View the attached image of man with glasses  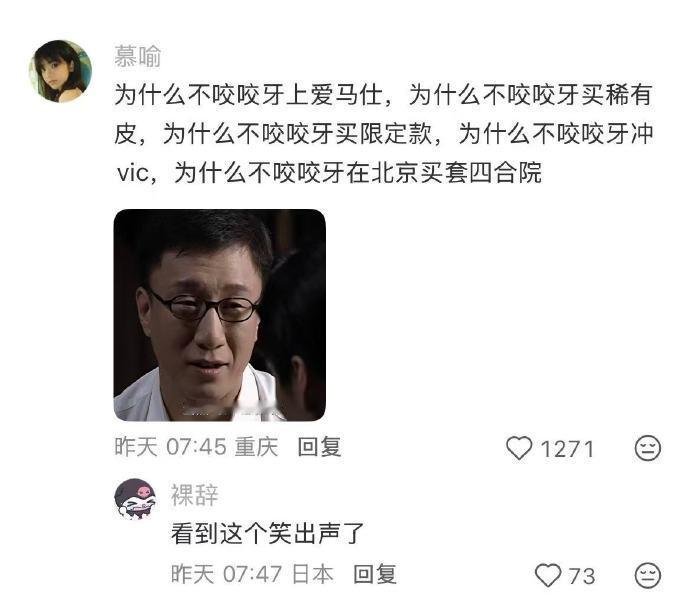(220, 315)
